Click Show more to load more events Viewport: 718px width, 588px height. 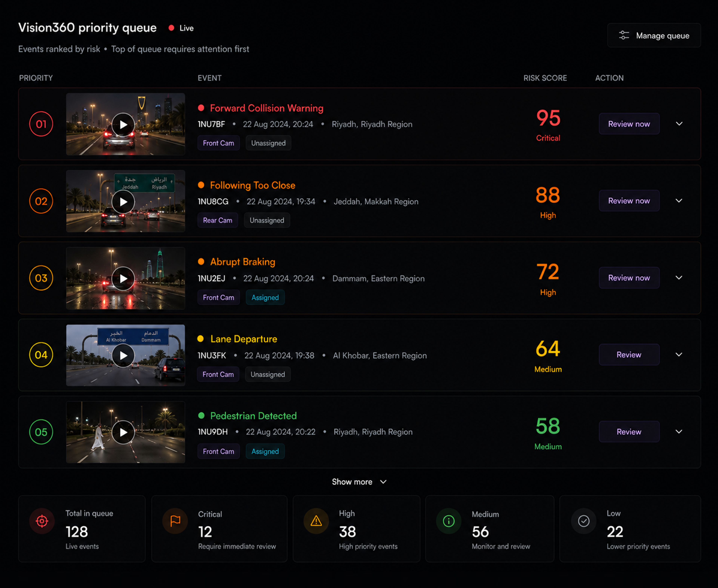pos(359,482)
